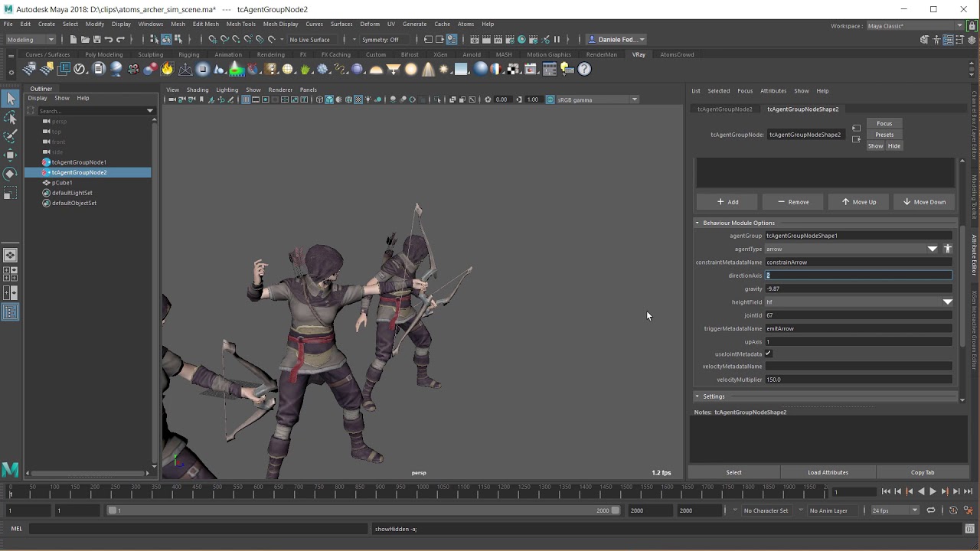Click the playback range slider bar

(x=364, y=510)
